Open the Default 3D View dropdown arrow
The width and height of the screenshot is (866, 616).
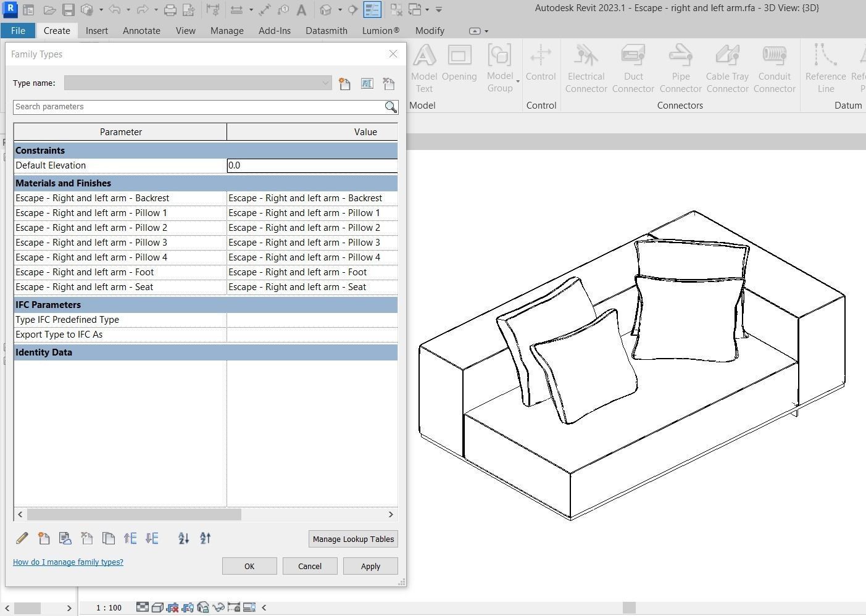(340, 10)
